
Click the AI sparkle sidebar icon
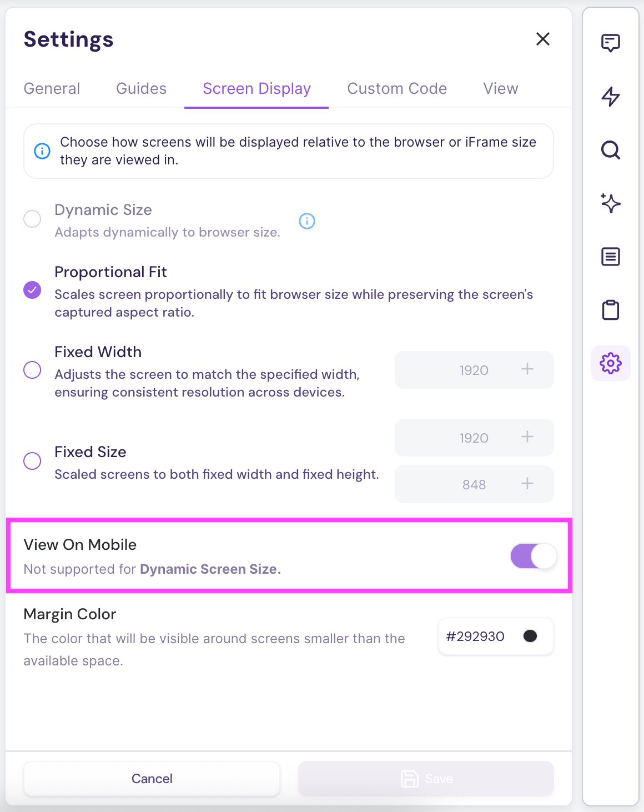(x=610, y=203)
